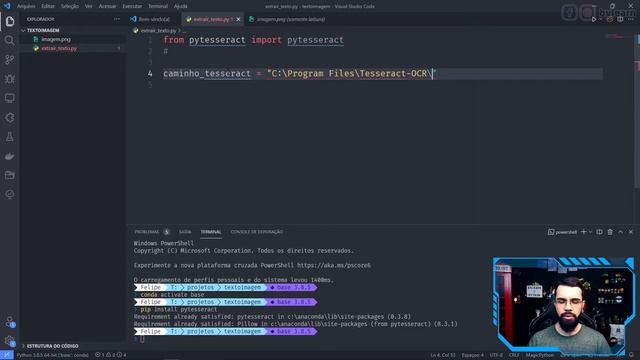The image size is (640, 360).
Task: Click the Ln 4, Col cursor position indicator
Action: coord(442,355)
